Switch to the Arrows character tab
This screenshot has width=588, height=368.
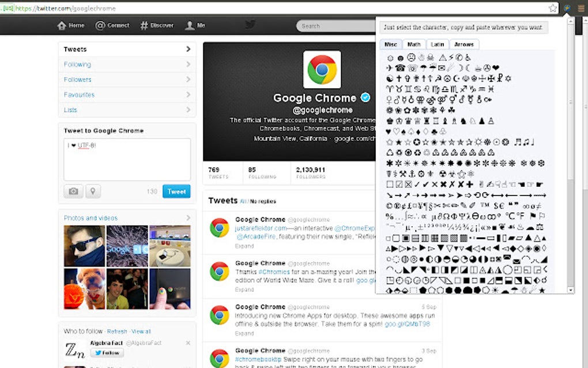[464, 44]
